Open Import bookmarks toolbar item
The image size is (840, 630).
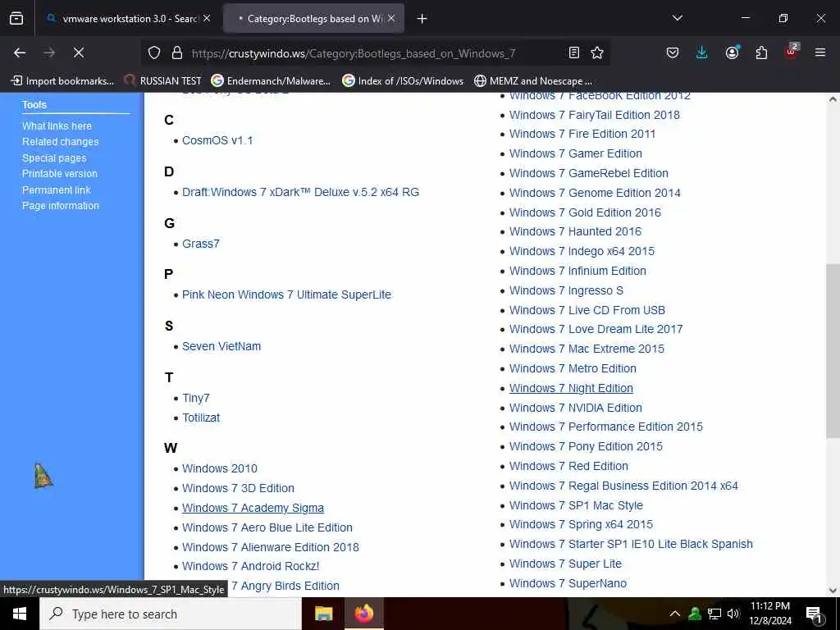(62, 81)
